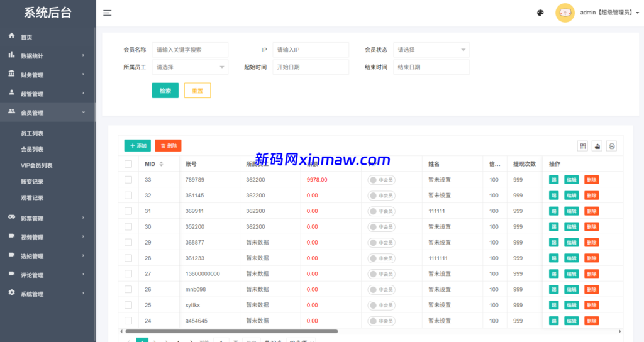Screen dimensions: 644x342
Task: Check the checkbox for row MID 26
Action: [128, 289]
